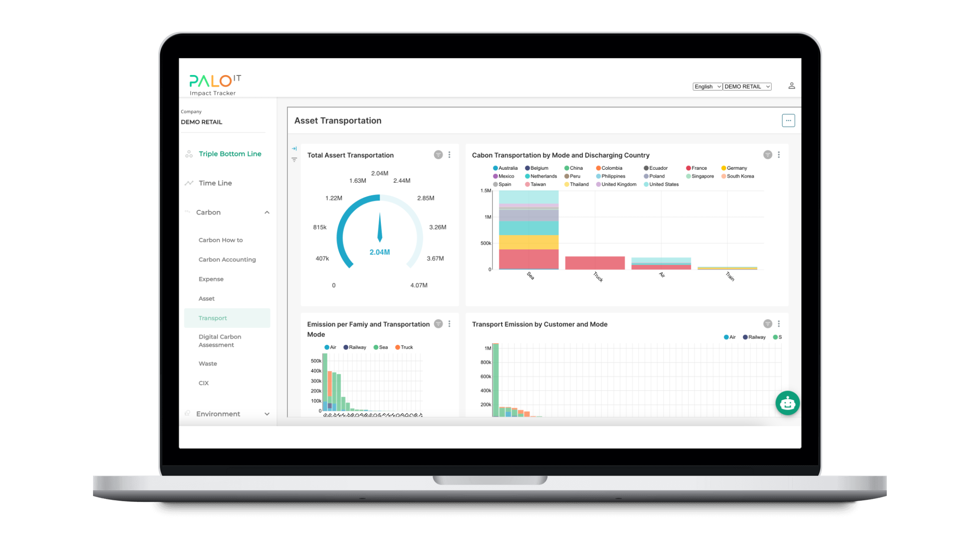Open the English language dropdown
980x551 pixels.
(x=707, y=86)
